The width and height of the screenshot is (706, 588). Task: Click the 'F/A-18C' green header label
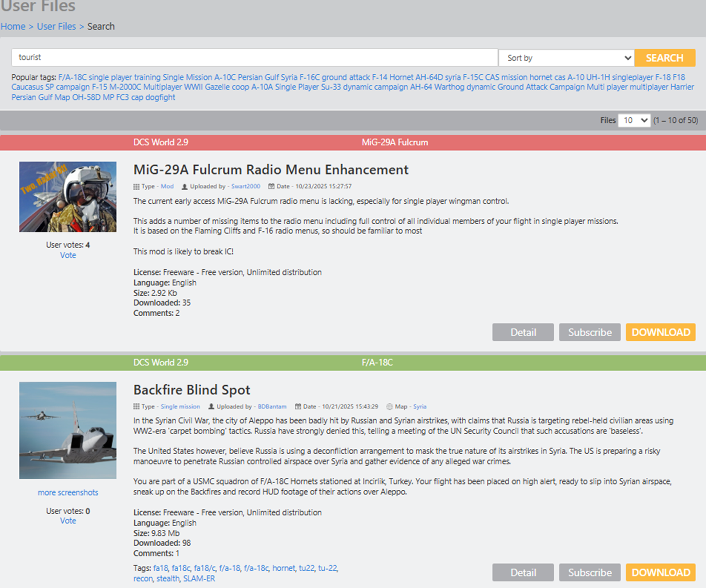click(x=377, y=362)
